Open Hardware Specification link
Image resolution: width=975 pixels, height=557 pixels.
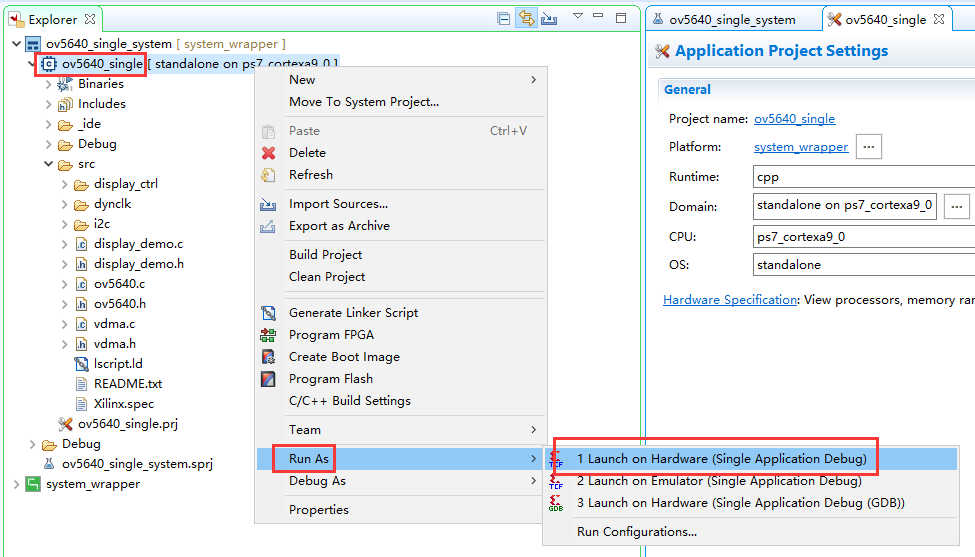point(730,300)
